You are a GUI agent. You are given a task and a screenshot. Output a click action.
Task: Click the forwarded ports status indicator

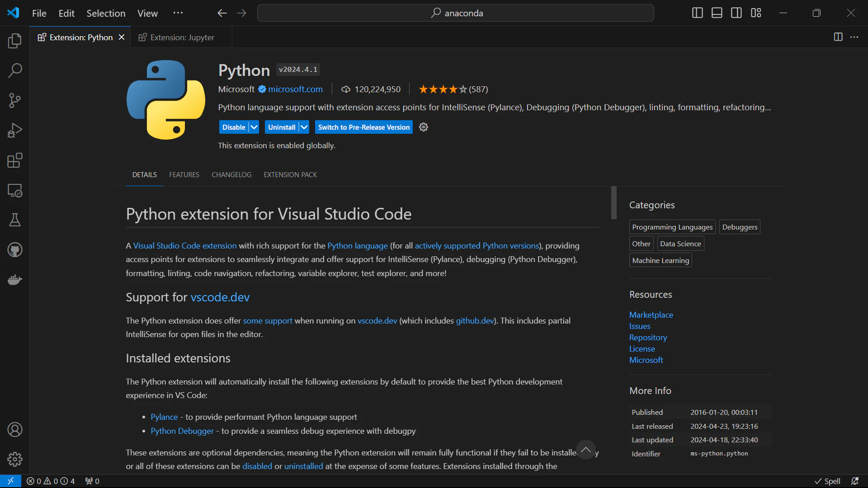tap(92, 481)
